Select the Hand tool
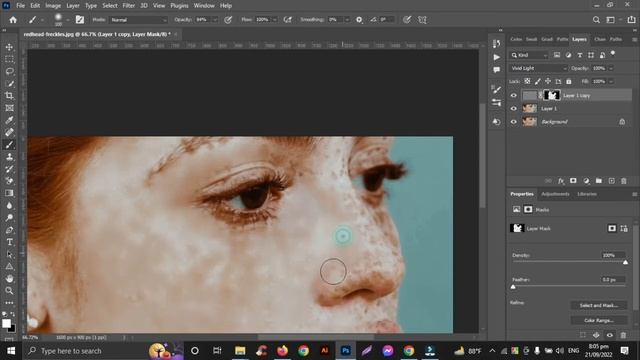The image size is (640, 360). [9, 279]
